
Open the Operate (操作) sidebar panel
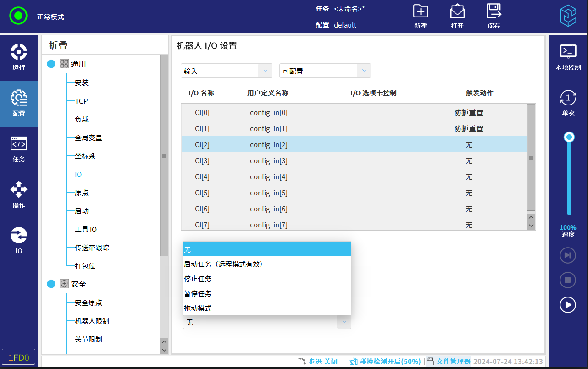click(x=19, y=195)
